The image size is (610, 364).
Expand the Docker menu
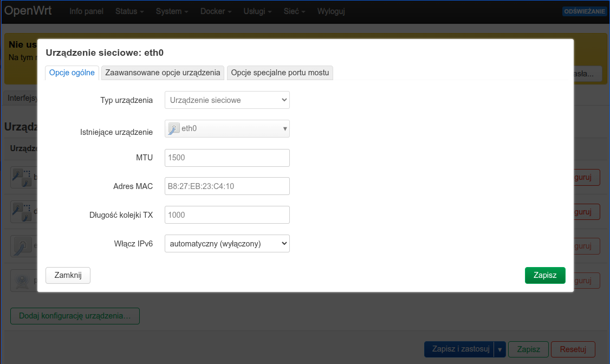coord(216,11)
